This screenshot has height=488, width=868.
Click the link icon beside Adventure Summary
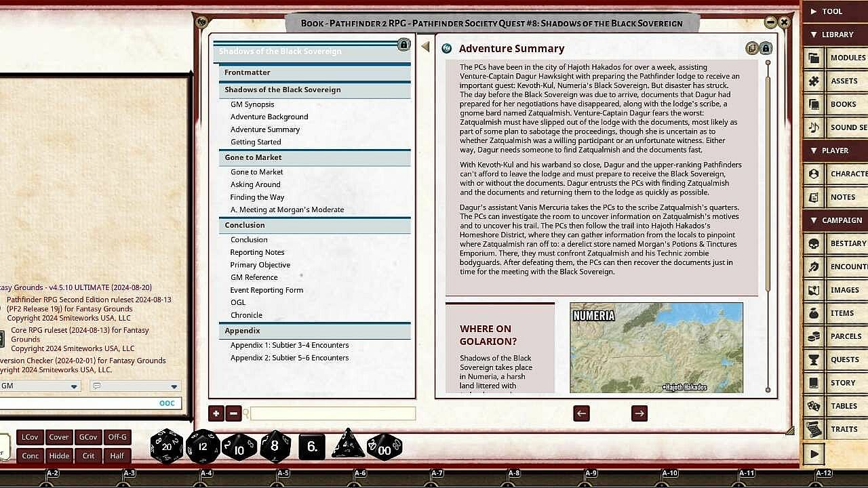point(446,48)
